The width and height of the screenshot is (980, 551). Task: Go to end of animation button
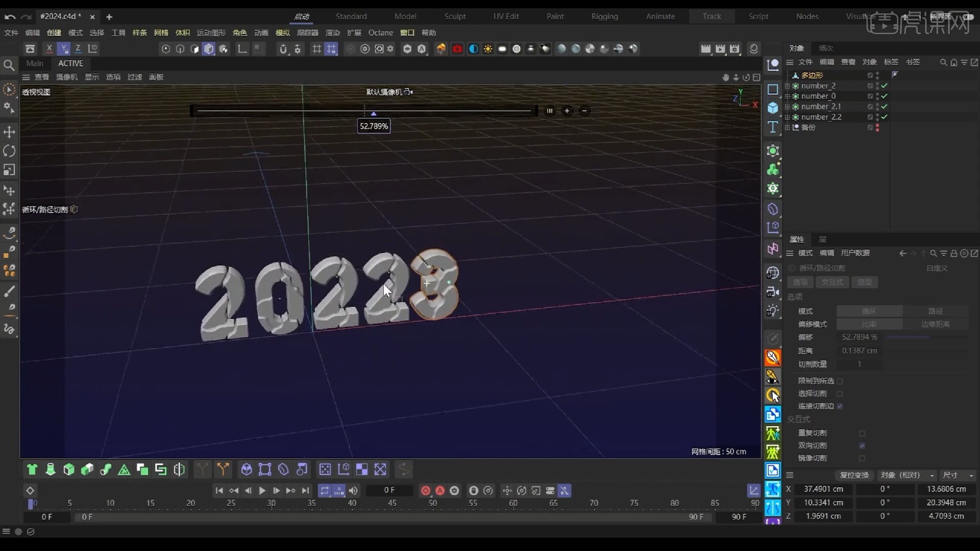(x=305, y=490)
